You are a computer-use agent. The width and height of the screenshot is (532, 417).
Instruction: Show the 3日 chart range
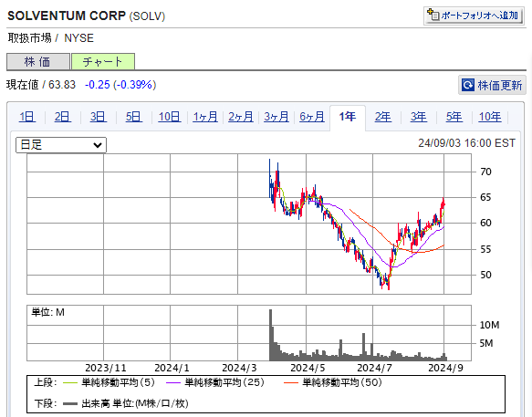point(98,117)
